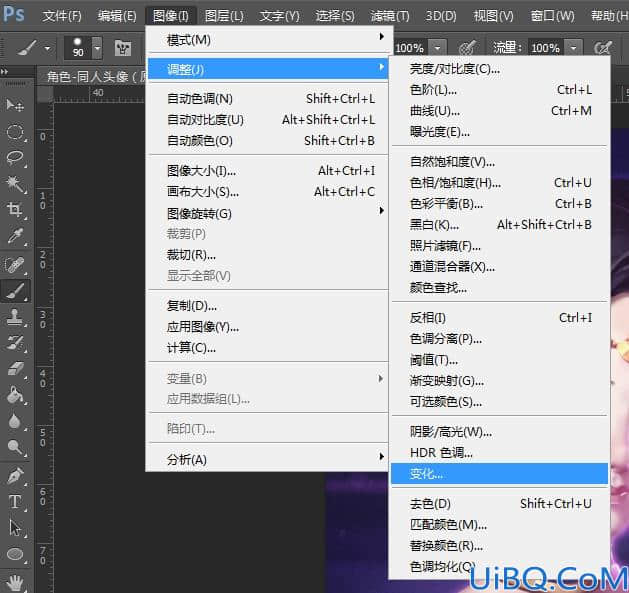
Task: Click the flow 100% value field
Action: pyautogui.click(x=546, y=48)
